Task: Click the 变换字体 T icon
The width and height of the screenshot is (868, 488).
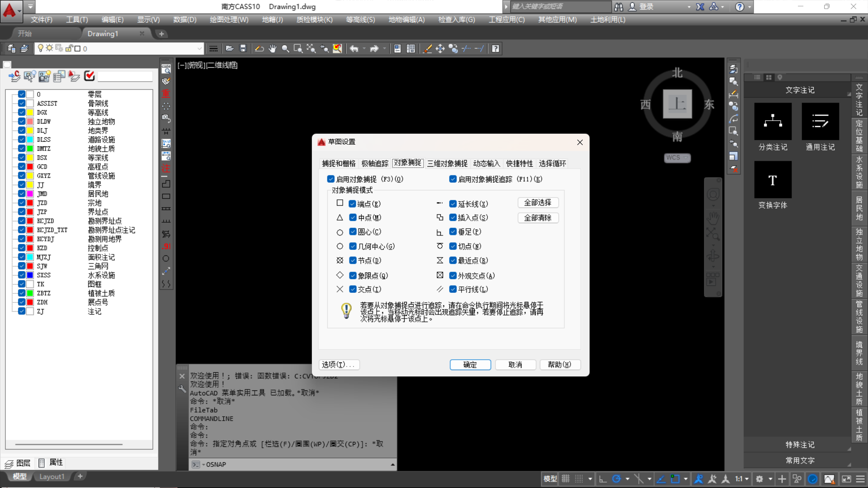Action: coord(773,180)
